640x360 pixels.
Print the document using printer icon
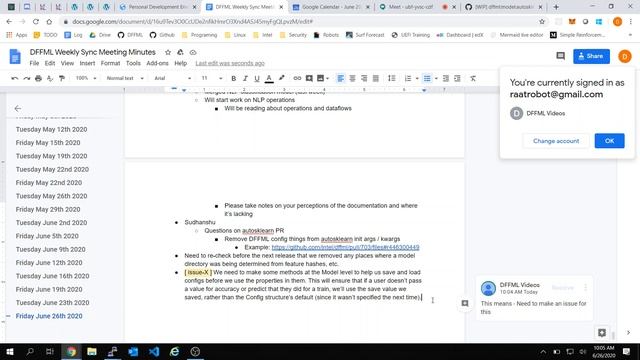pyautogui.click(x=38, y=78)
